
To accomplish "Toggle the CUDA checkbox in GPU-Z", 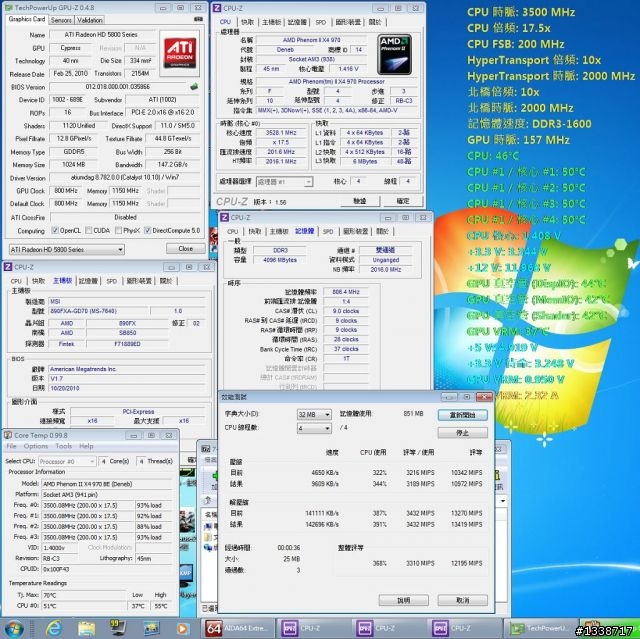I will point(89,231).
